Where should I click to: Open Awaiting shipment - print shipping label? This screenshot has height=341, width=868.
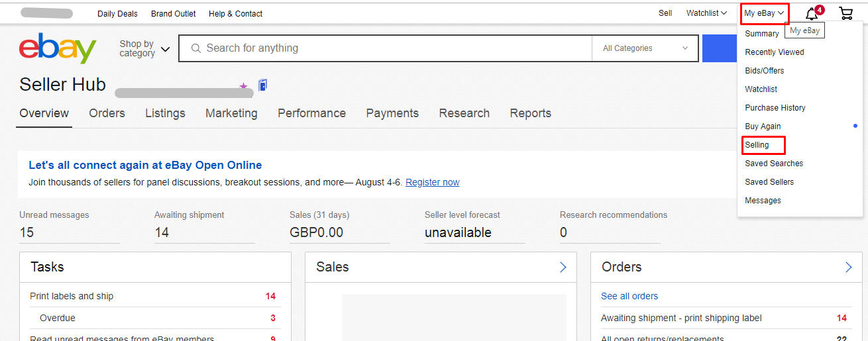pos(681,318)
